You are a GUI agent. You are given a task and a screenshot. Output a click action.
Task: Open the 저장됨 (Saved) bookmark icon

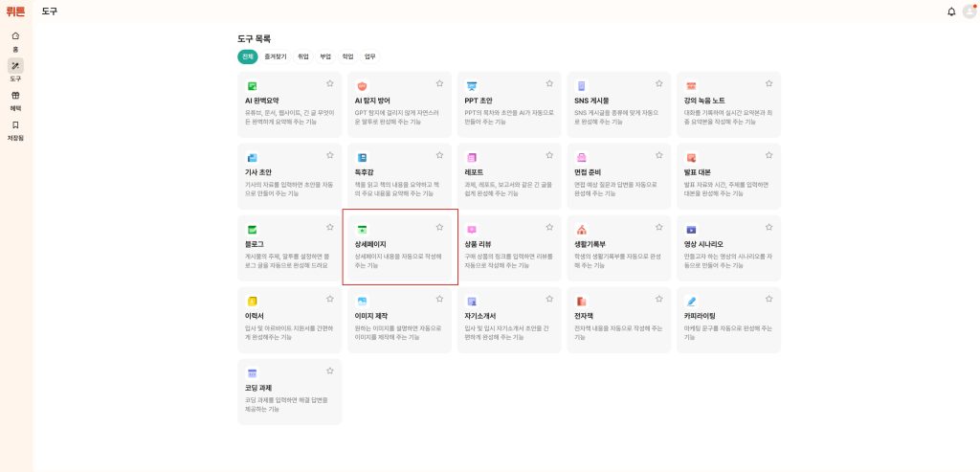[x=15, y=125]
